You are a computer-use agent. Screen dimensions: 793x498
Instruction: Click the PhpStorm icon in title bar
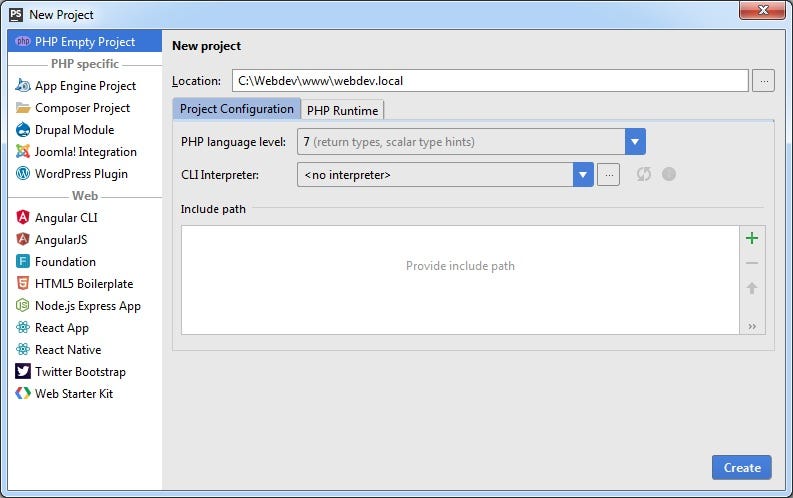(x=16, y=15)
